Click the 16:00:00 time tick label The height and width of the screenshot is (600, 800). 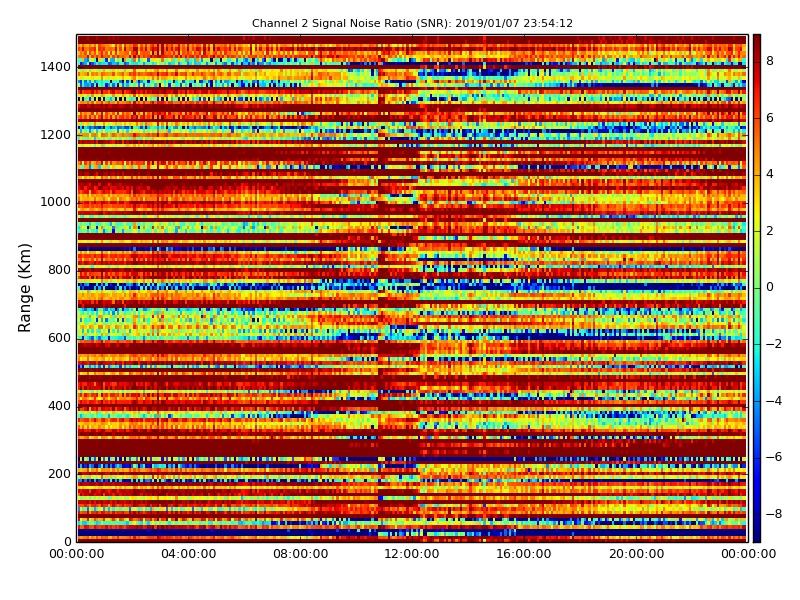[x=524, y=554]
